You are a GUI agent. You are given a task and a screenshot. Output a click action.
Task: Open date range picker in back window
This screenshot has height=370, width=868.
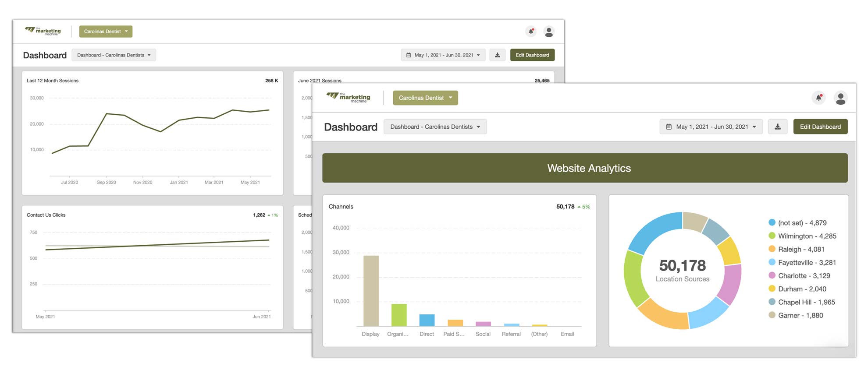click(443, 55)
